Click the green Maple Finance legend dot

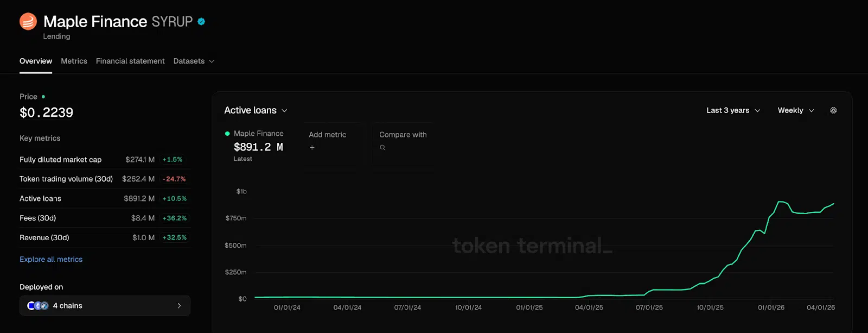[x=227, y=134]
